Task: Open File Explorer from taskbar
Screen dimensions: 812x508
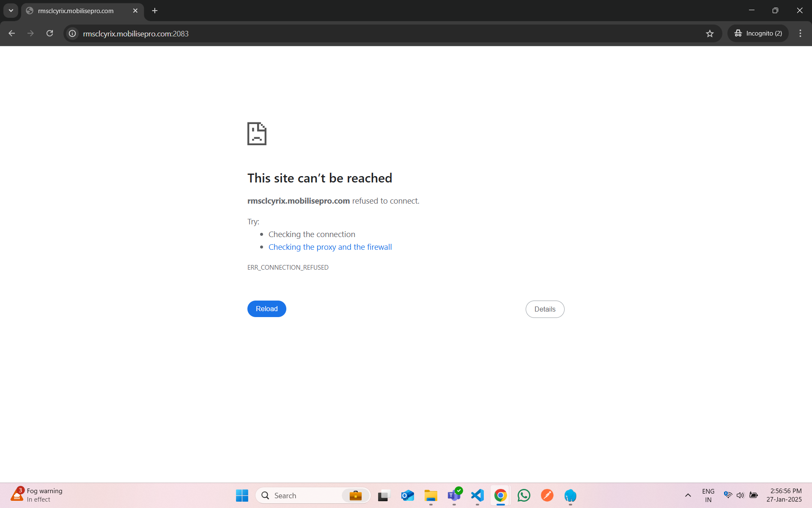Action: 431,495
